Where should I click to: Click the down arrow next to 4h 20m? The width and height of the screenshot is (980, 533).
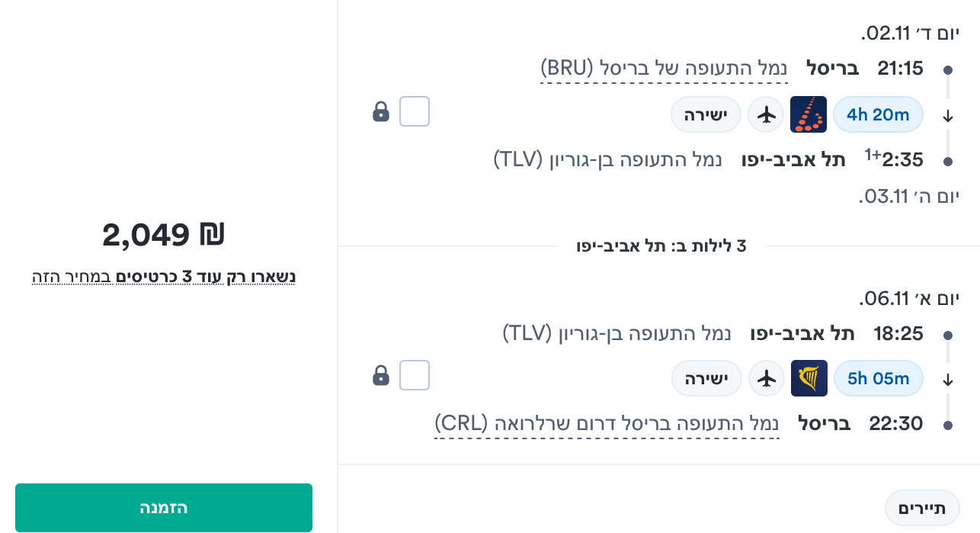[x=948, y=117]
